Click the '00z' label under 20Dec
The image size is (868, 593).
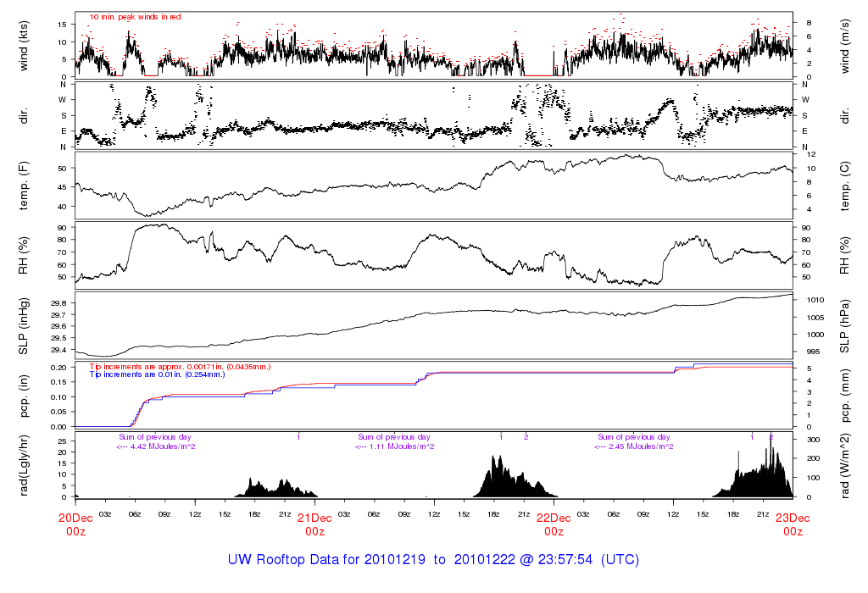pyautogui.click(x=75, y=532)
